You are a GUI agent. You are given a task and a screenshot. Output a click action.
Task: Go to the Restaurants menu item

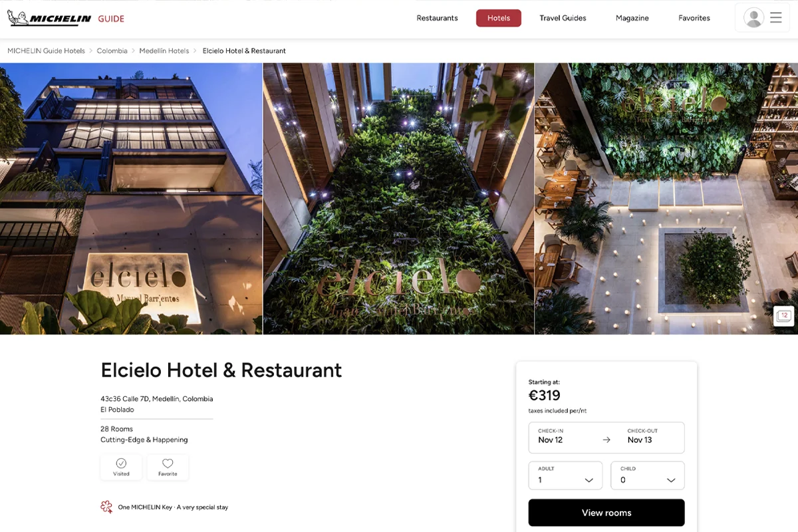(437, 18)
